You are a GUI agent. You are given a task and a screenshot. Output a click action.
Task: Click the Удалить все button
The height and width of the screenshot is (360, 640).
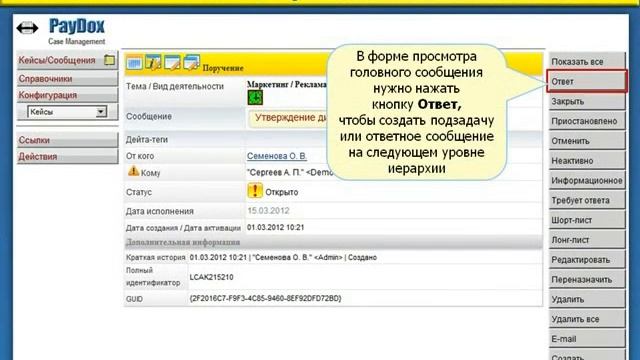(x=587, y=319)
